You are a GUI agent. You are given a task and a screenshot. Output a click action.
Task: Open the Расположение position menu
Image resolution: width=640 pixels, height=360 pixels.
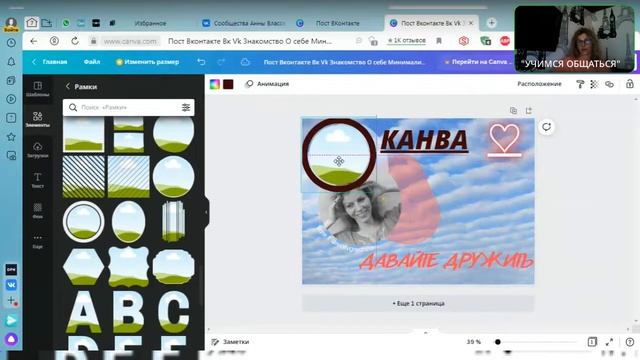point(539,84)
